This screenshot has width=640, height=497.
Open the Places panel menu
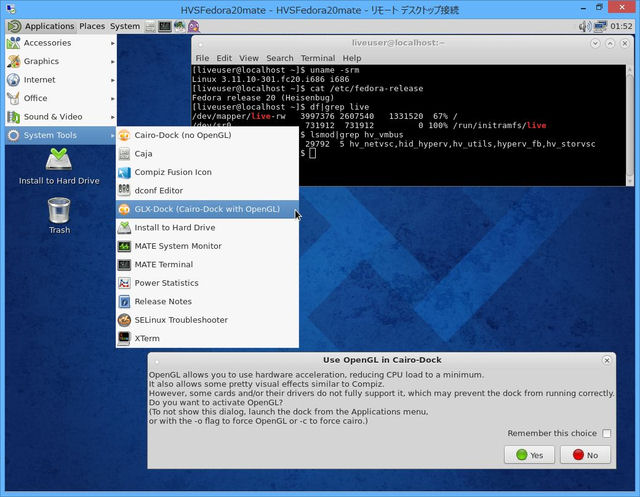[x=92, y=26]
